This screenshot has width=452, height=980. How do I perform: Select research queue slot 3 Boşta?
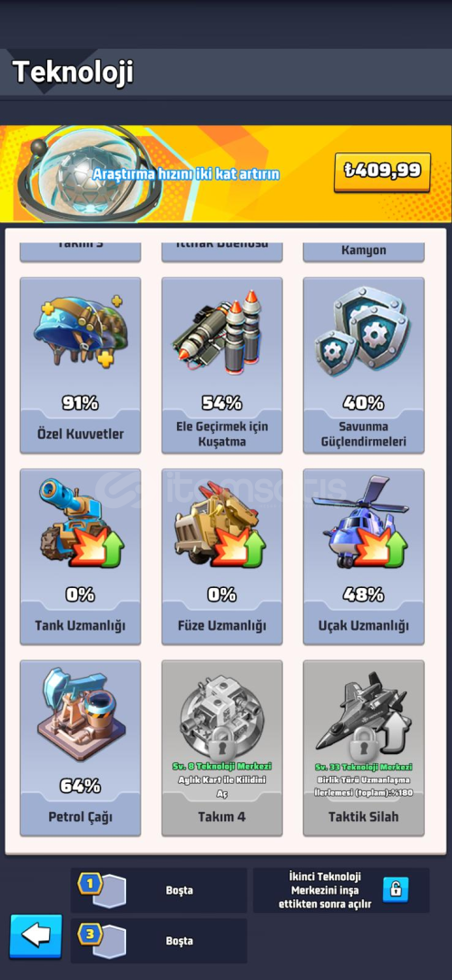coord(159,941)
